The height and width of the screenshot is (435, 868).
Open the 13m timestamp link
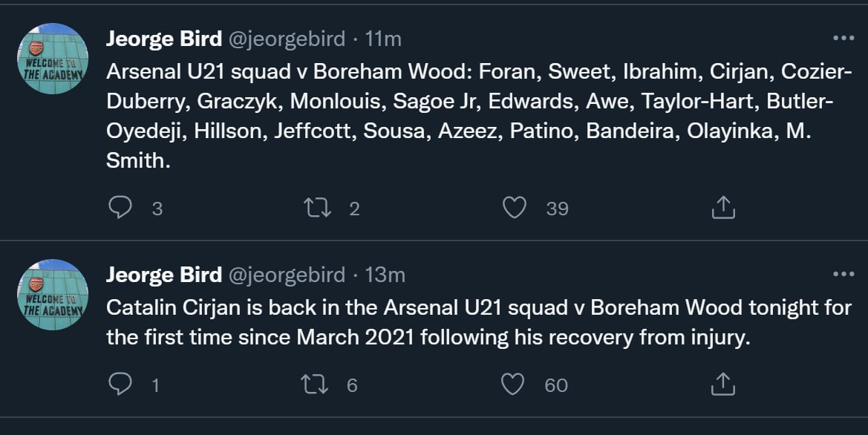[x=385, y=275]
